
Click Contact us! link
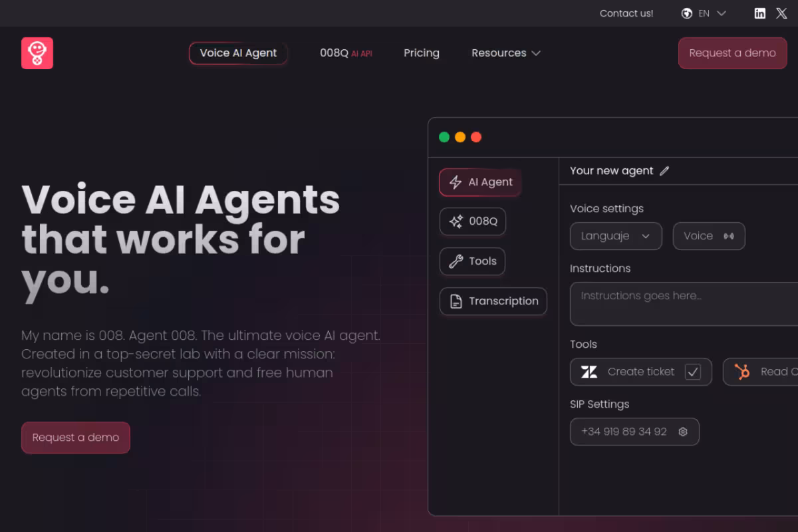pos(626,13)
